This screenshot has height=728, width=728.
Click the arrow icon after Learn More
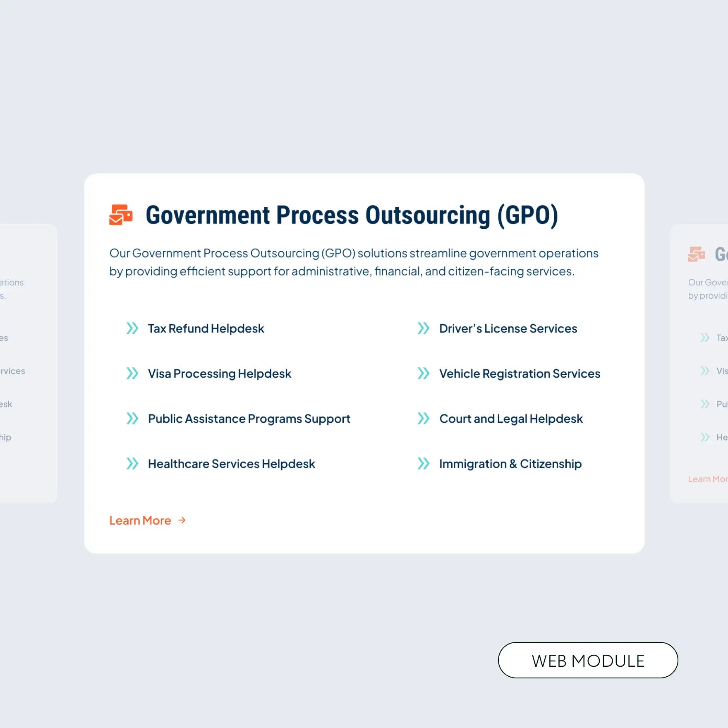182,520
